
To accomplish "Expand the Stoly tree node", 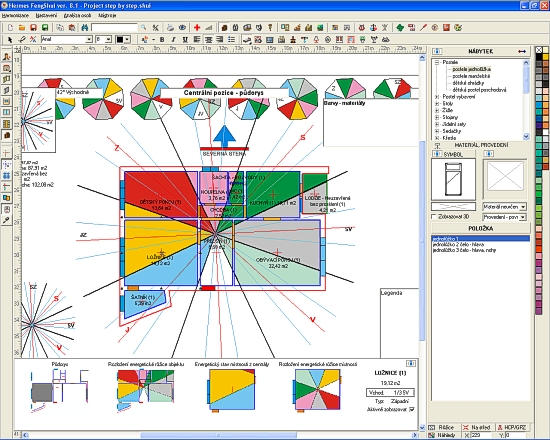I will pyautogui.click(x=437, y=104).
